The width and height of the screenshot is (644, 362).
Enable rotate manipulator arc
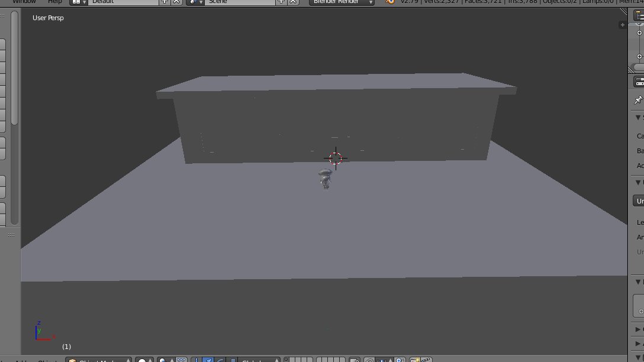coord(220,360)
